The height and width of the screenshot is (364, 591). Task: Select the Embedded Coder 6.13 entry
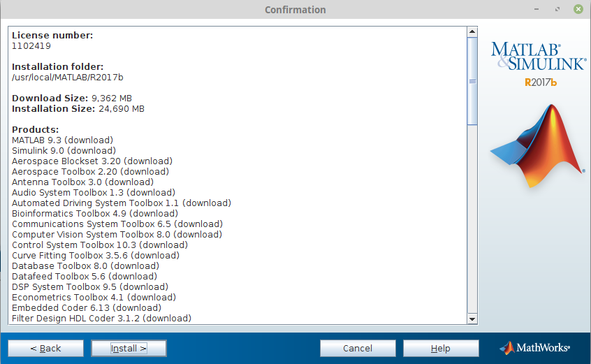[x=87, y=308]
